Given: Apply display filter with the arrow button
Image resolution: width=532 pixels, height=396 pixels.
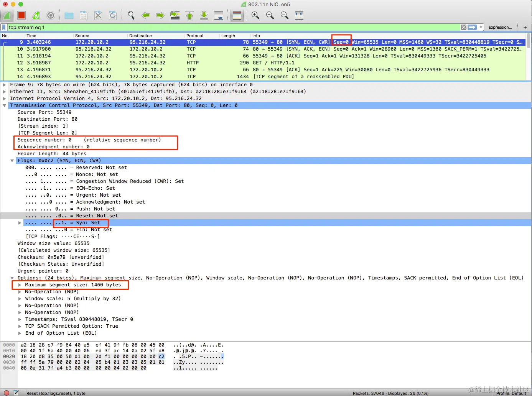Looking at the screenshot, I should click(x=472, y=27).
